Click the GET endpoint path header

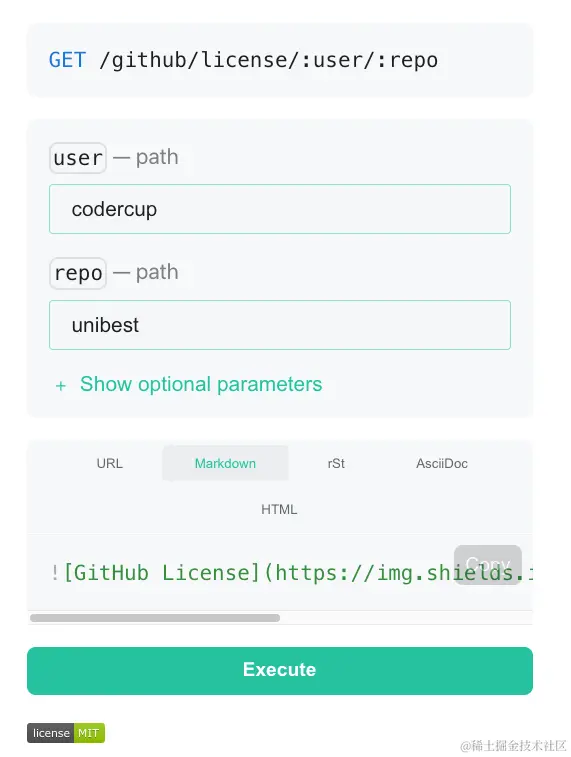click(243, 60)
